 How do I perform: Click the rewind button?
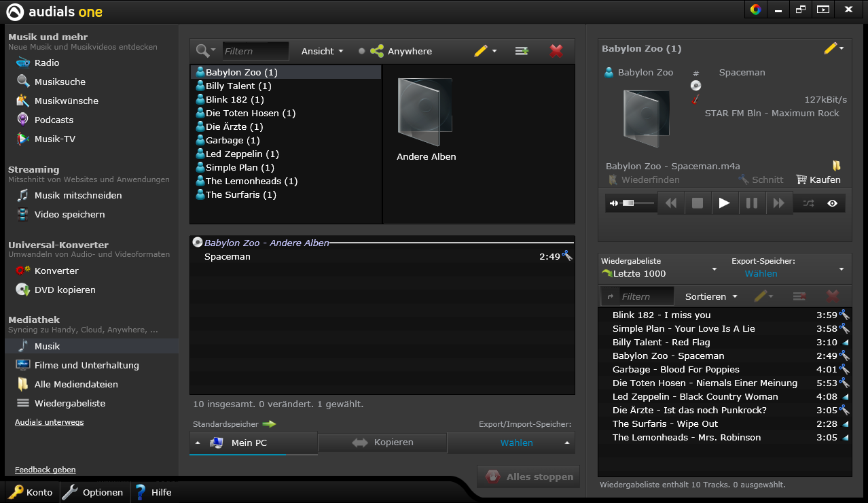point(671,203)
